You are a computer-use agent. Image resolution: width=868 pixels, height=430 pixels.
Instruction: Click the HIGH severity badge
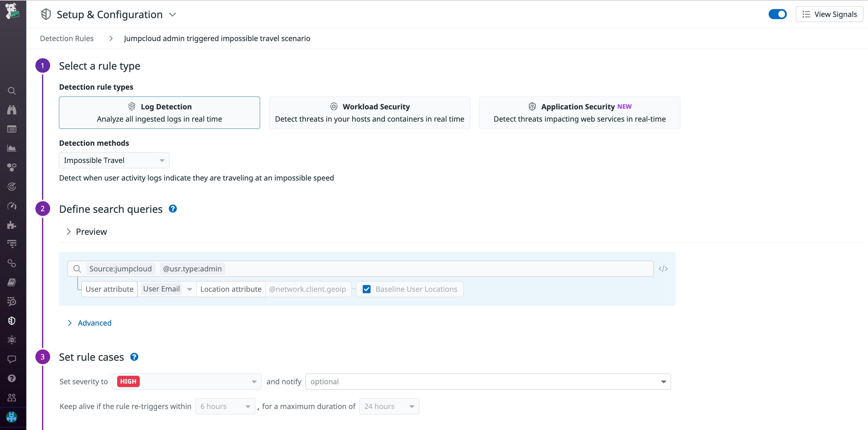[128, 381]
